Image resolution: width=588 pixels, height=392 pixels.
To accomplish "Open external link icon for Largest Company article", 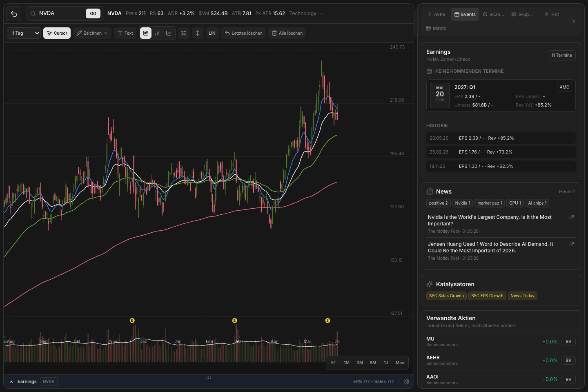I will pos(572,217).
